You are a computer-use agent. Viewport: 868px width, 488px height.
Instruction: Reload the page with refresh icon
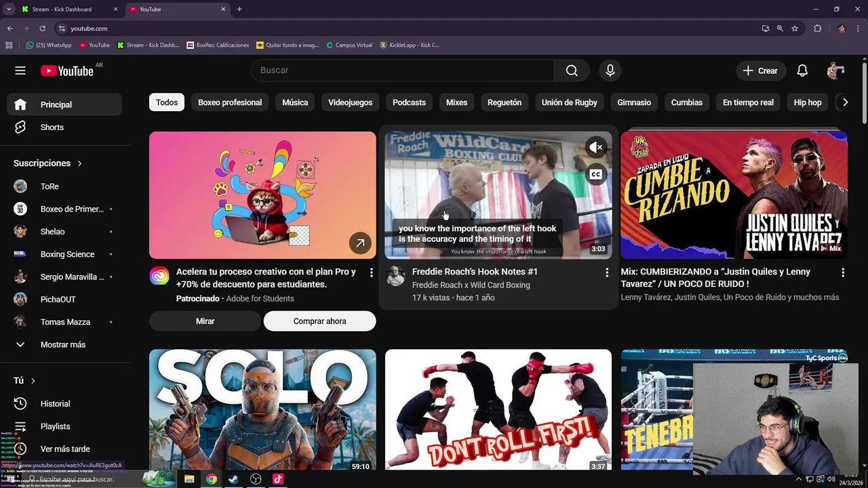pos(42,28)
